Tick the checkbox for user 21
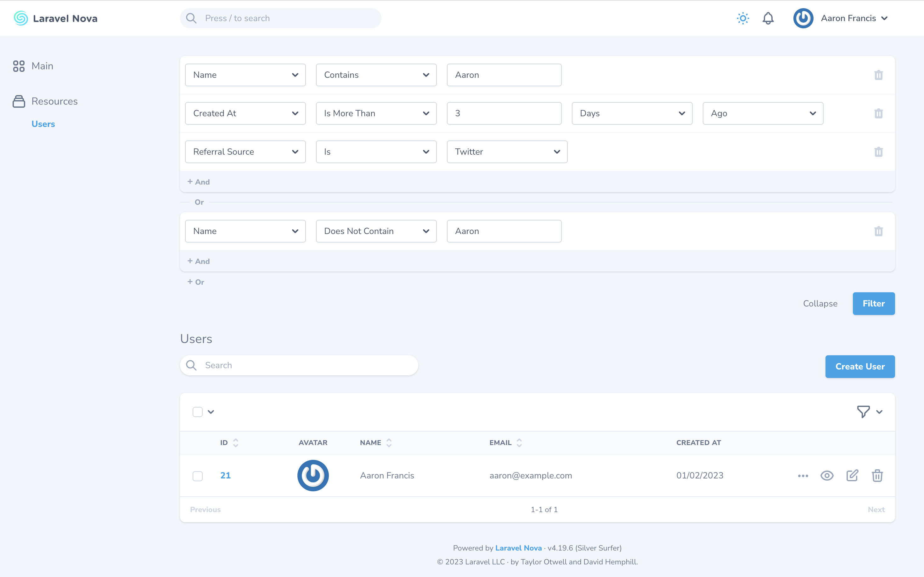 [x=198, y=476]
